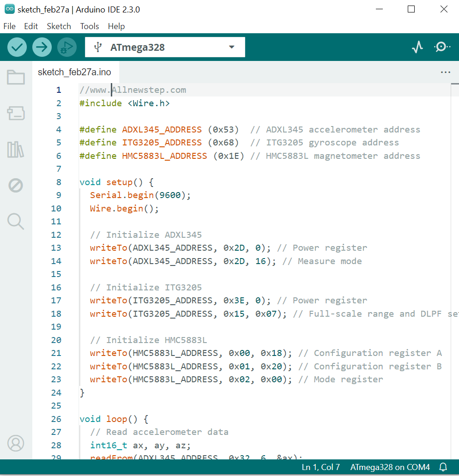Screen dimensions: 459x476
Task: Click the notifications bell in the status bar
Action: (x=443, y=467)
